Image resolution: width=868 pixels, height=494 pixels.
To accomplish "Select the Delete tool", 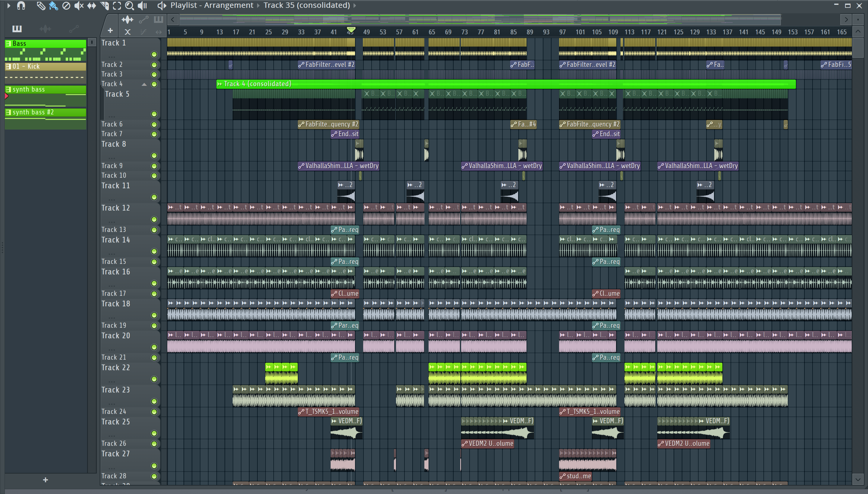I will pos(66,5).
